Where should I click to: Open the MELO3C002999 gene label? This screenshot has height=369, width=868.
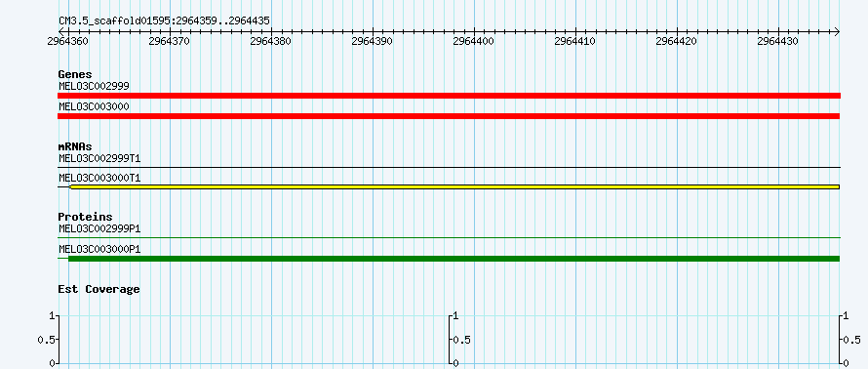(x=94, y=86)
